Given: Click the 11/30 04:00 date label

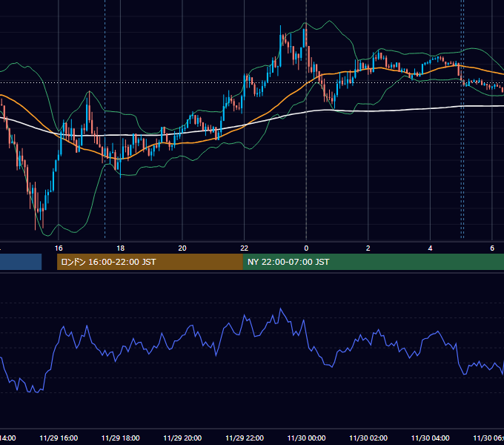Looking at the screenshot, I should [430, 438].
